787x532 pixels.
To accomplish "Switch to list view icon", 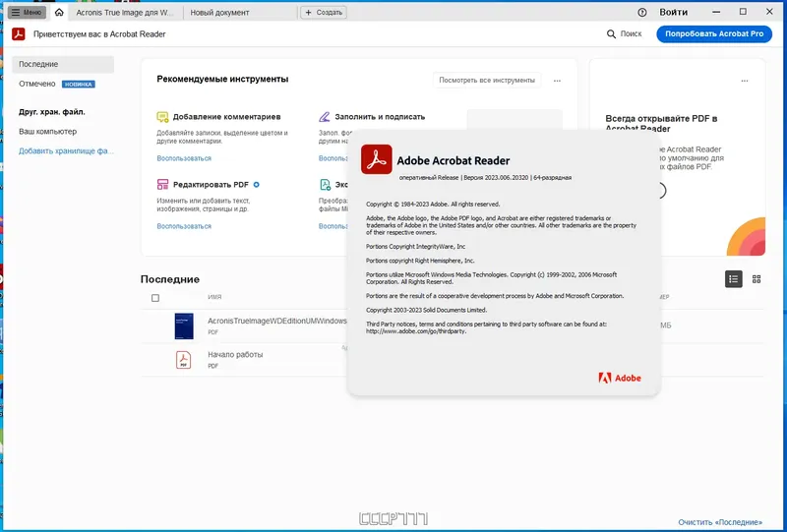I will point(733,279).
